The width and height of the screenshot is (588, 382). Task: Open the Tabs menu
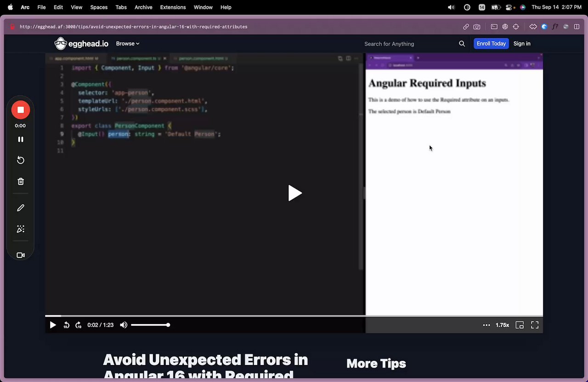tap(121, 7)
